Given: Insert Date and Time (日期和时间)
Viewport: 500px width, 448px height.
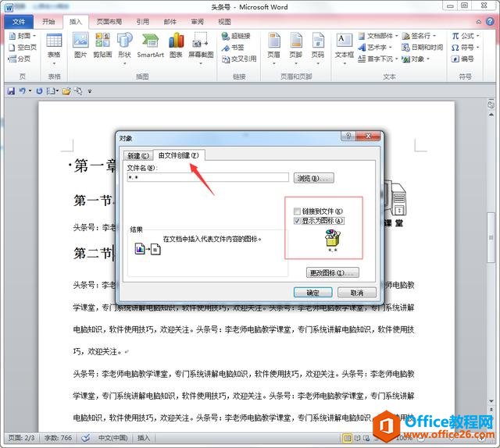Looking at the screenshot, I should pyautogui.click(x=422, y=47).
